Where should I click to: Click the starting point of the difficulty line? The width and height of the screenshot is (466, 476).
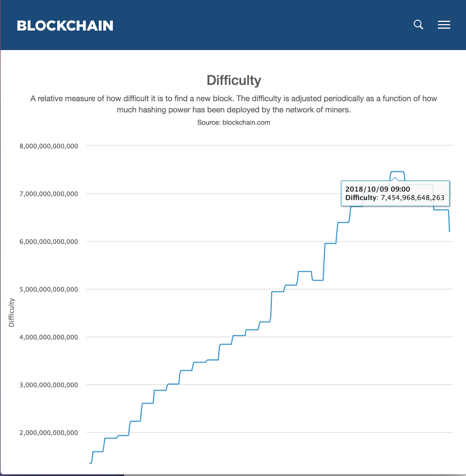pos(91,463)
